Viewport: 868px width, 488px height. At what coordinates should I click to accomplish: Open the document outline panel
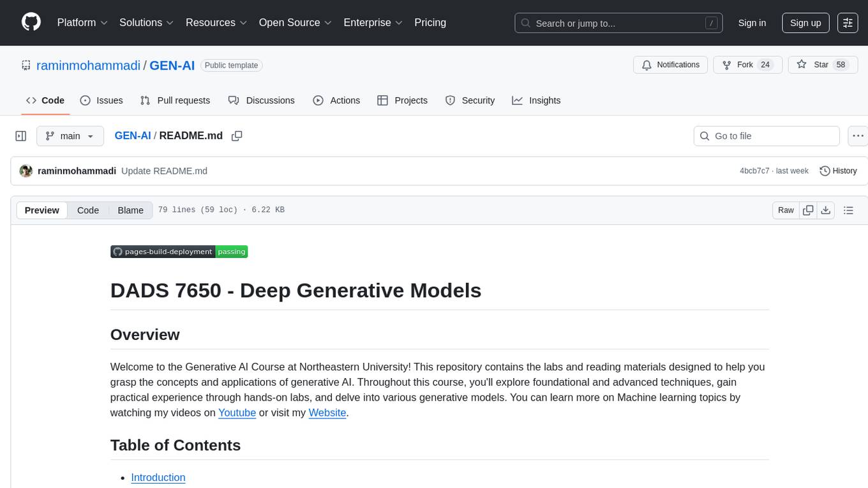(848, 210)
